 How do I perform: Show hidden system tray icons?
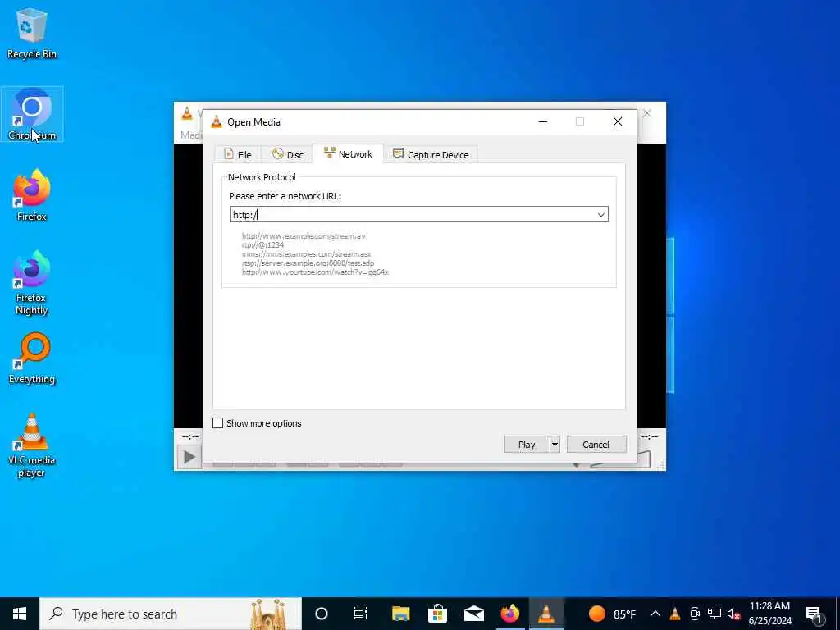(x=655, y=614)
